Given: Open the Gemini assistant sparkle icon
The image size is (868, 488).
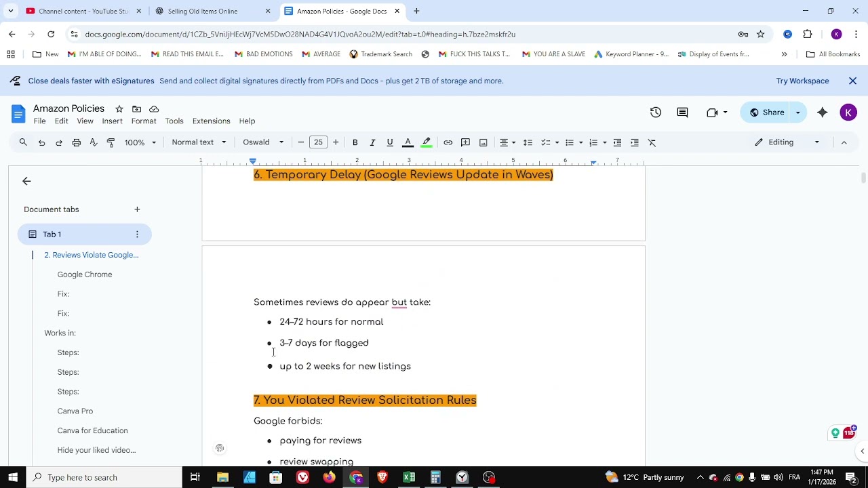Looking at the screenshot, I should pos(823,113).
